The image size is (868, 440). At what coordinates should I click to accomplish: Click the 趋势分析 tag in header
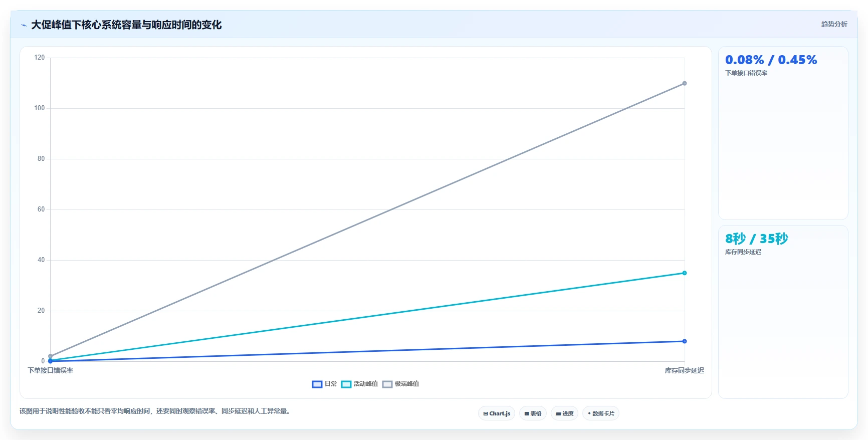834,24
